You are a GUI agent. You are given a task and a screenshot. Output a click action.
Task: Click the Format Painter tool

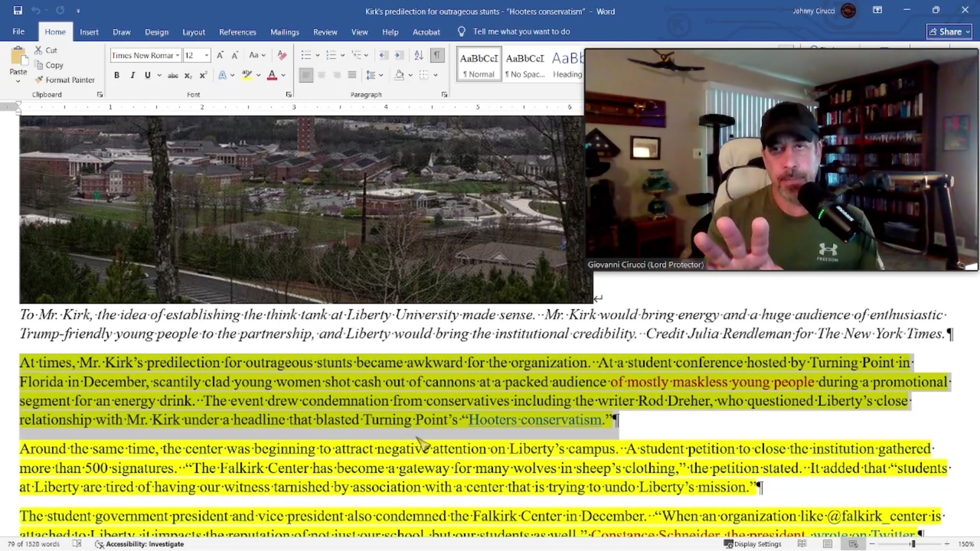pyautogui.click(x=64, y=80)
